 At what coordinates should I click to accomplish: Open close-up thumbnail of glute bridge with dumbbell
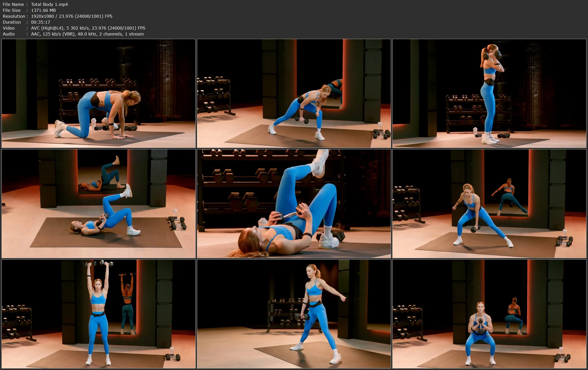tap(294, 204)
